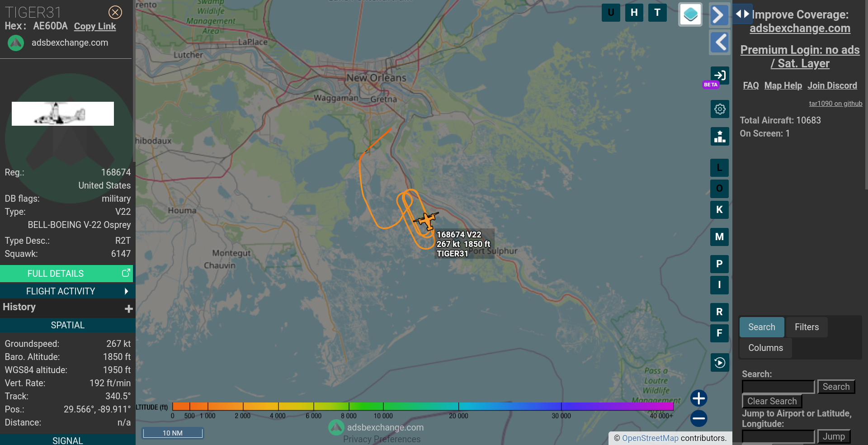Viewport: 868px width, 445px height.
Task: Click the R map button
Action: tap(719, 312)
